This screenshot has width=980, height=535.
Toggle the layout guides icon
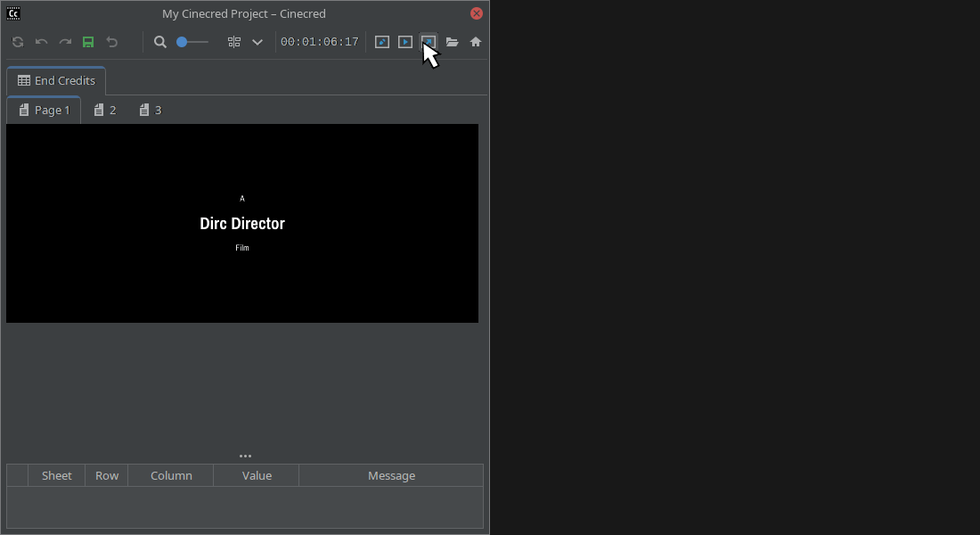pyautogui.click(x=233, y=42)
